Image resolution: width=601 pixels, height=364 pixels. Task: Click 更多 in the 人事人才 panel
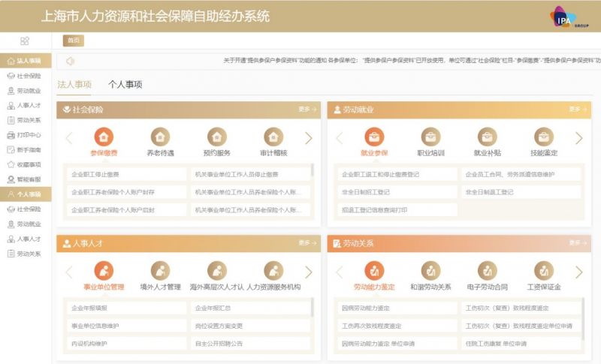click(x=307, y=243)
